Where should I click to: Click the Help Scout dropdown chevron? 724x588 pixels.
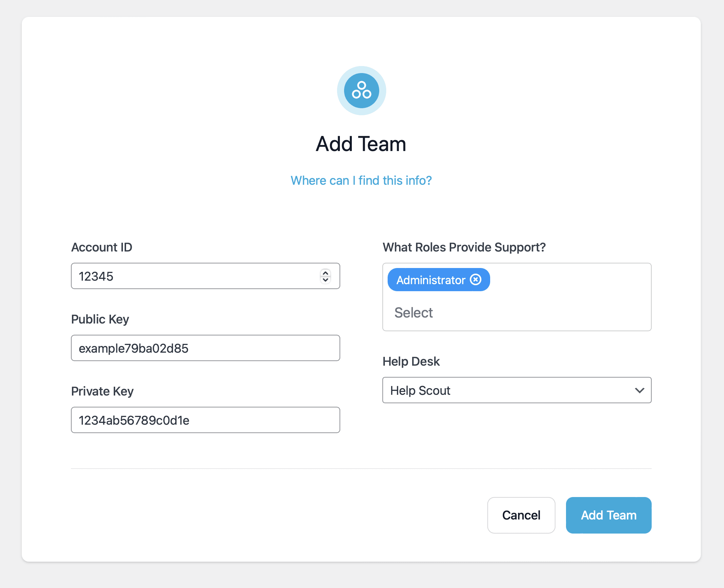point(639,390)
